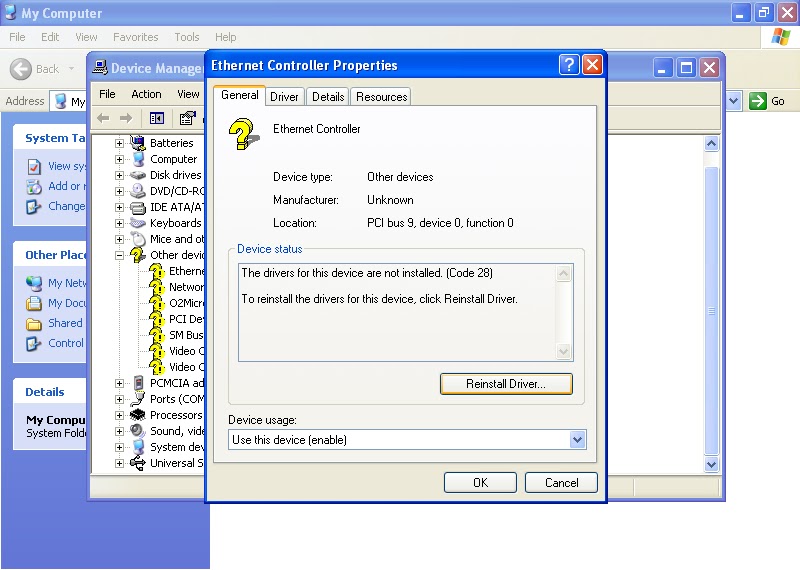Select the Disk drives icon
The width and height of the screenshot is (800, 570).
click(138, 175)
